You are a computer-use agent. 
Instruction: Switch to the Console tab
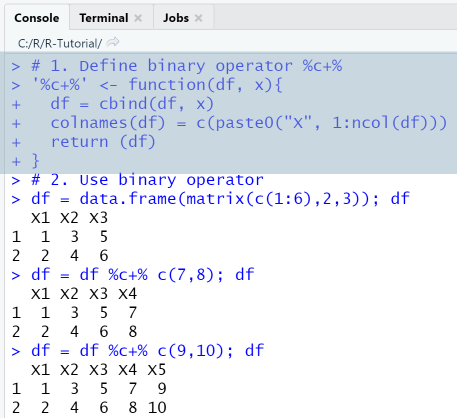(37, 18)
